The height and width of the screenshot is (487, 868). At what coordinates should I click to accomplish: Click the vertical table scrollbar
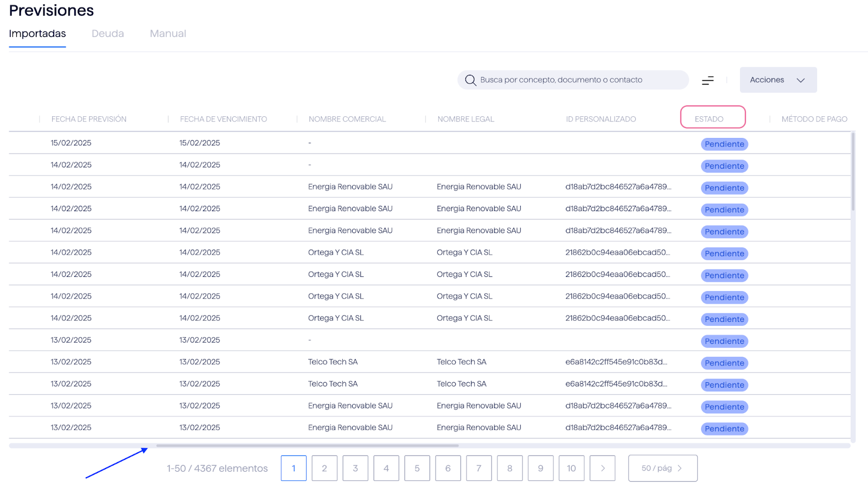click(x=853, y=172)
